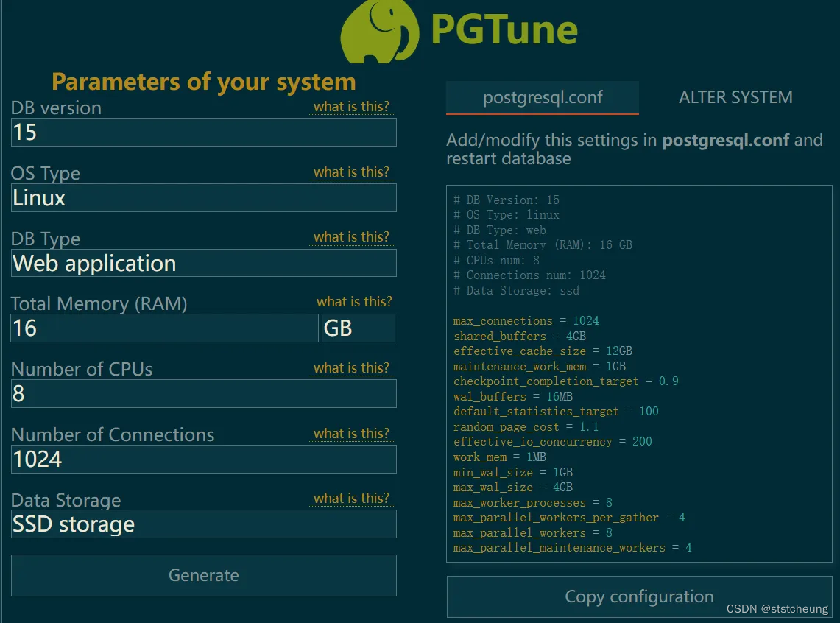Click the 'max_parallel_maintenance_workers = 4' line

pos(573,548)
